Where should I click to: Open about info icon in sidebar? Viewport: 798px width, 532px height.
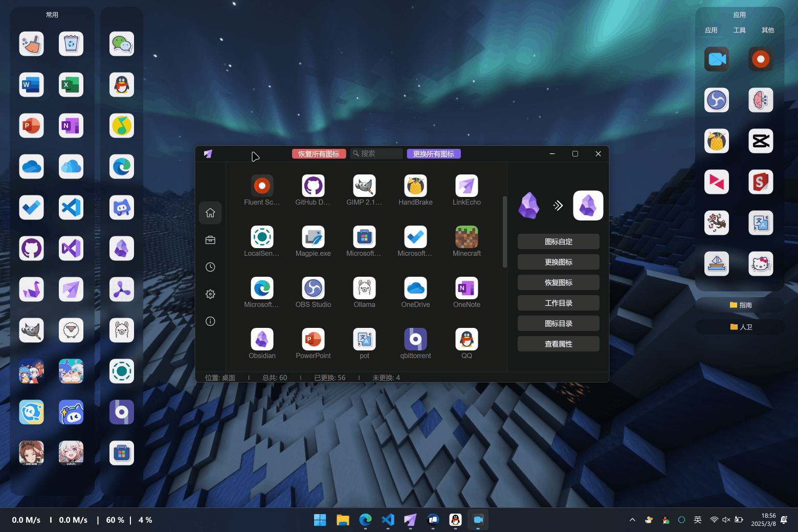[x=210, y=321]
